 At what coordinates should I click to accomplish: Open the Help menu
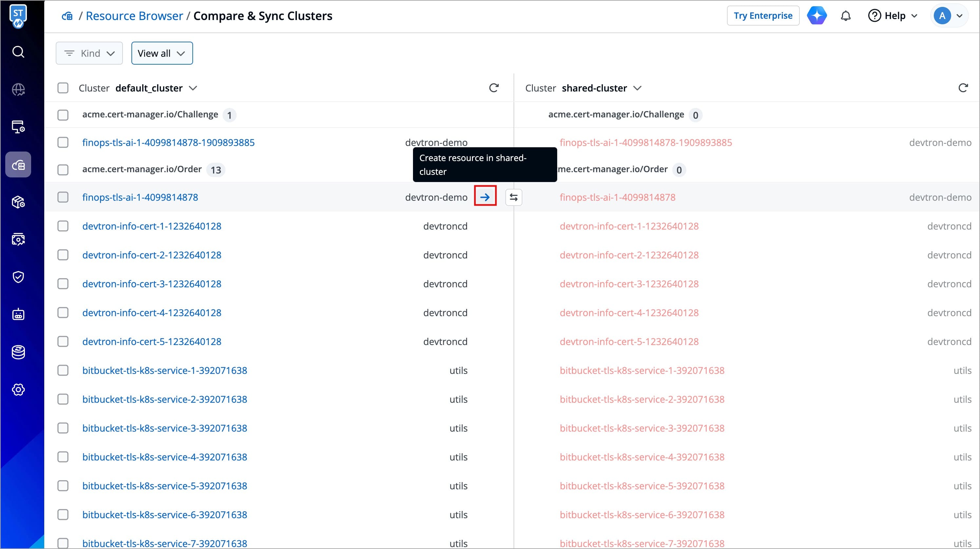[x=892, y=16]
